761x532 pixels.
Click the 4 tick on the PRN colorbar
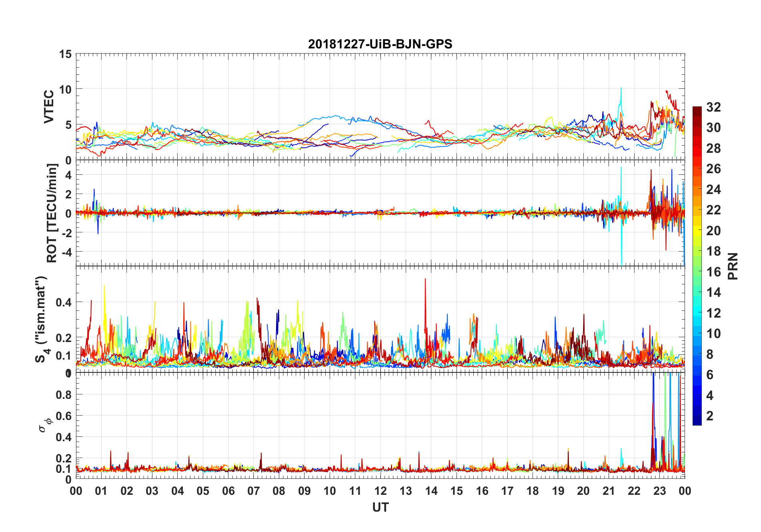[x=710, y=395]
